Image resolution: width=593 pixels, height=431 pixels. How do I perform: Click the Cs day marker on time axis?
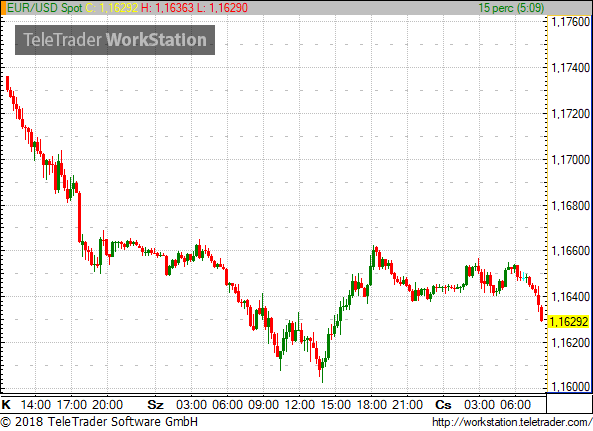pos(443,405)
